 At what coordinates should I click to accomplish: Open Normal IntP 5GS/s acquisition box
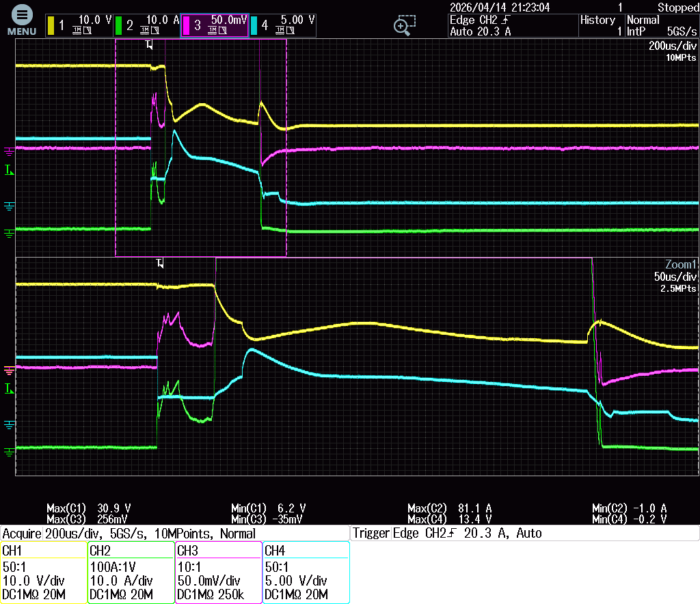tap(662, 25)
